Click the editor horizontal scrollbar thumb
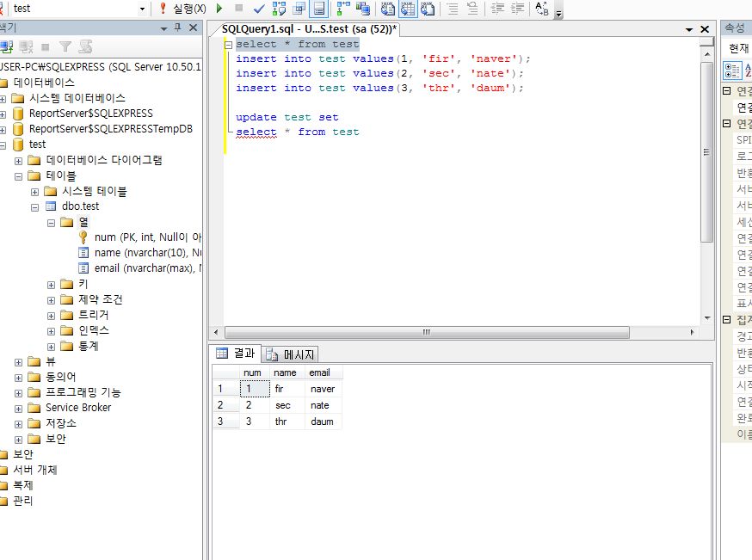Image resolution: width=752 pixels, height=560 pixels. [x=427, y=332]
